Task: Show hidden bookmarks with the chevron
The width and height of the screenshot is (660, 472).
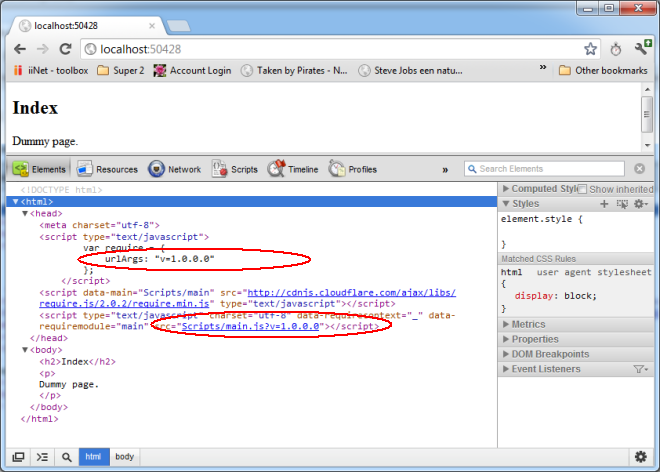Action: 543,67
